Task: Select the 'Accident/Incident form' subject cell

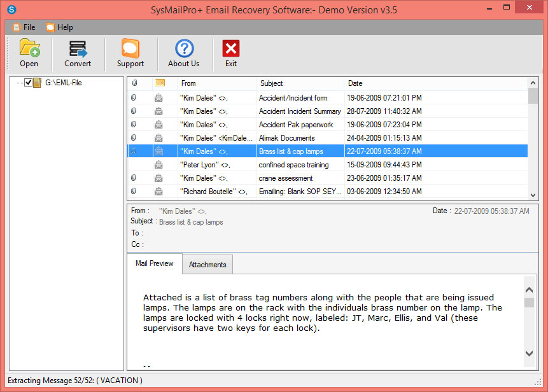Action: pyautogui.click(x=300, y=98)
